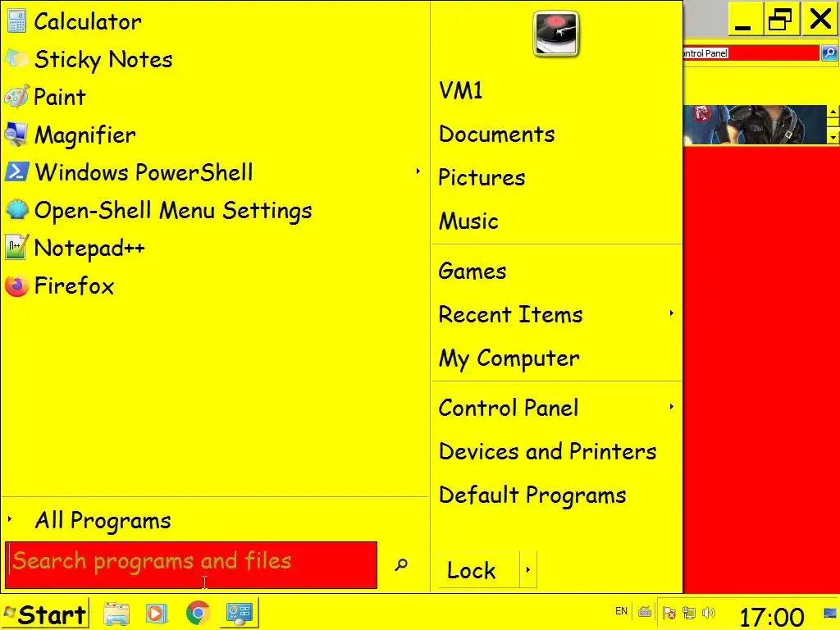Image resolution: width=840 pixels, height=630 pixels.
Task: Open Music folder
Action: click(x=556, y=221)
